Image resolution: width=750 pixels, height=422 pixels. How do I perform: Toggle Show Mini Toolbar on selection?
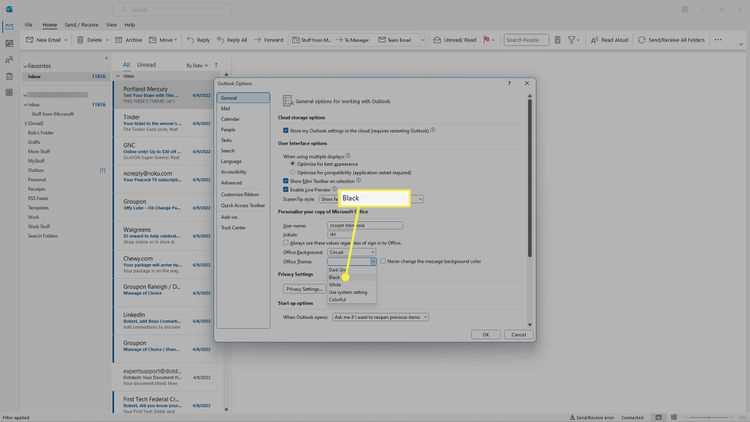[286, 181]
